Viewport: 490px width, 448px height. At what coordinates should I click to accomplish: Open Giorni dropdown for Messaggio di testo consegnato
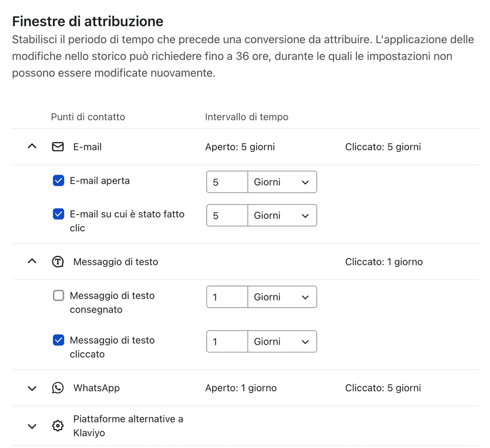pyautogui.click(x=282, y=297)
